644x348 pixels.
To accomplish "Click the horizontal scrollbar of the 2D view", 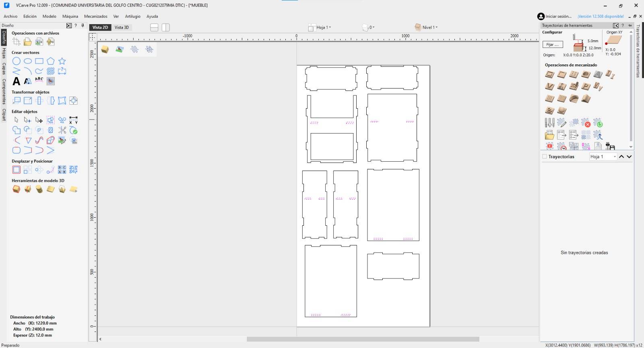I will click(363, 339).
